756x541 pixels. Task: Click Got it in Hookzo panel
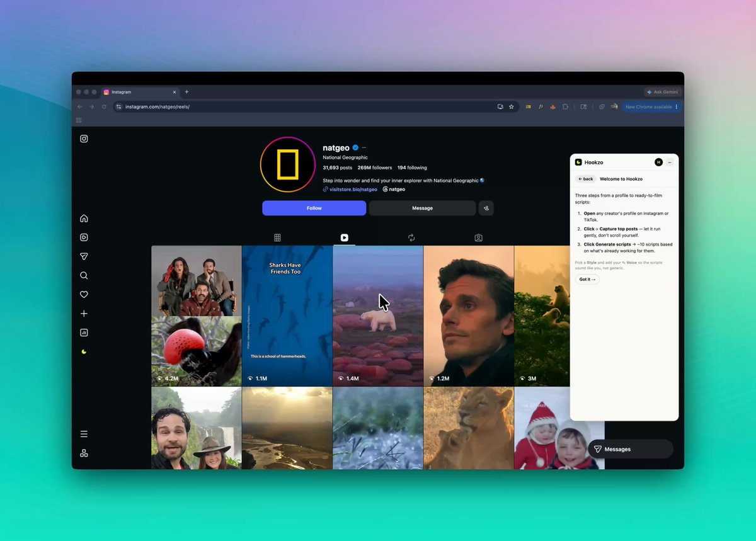[x=587, y=279]
